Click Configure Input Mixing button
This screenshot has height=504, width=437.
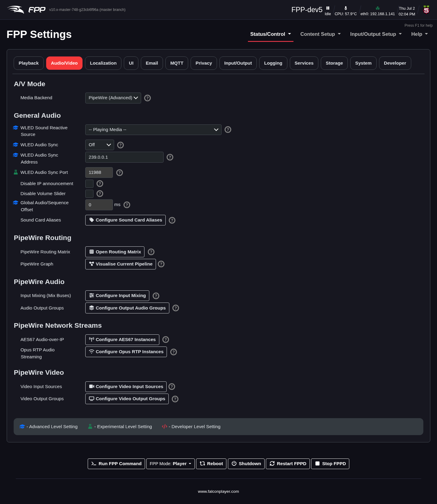(x=117, y=296)
